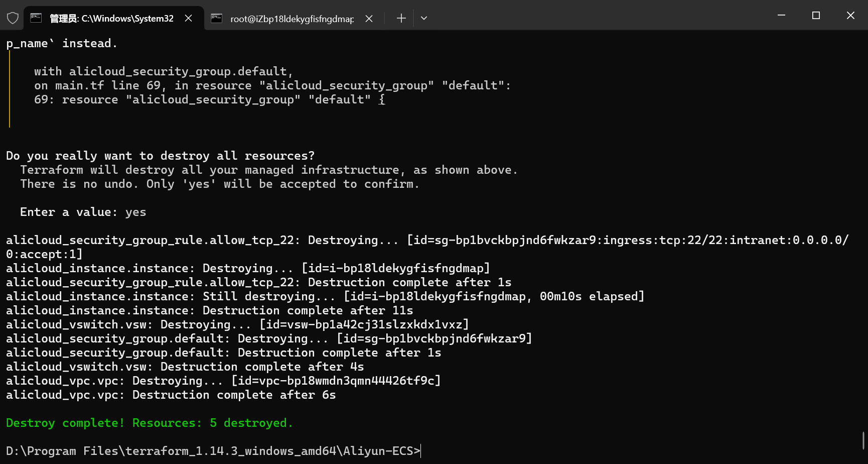Image resolution: width=868 pixels, height=464 pixels.
Task: Open a new tab with the plus icon
Action: coord(401,19)
